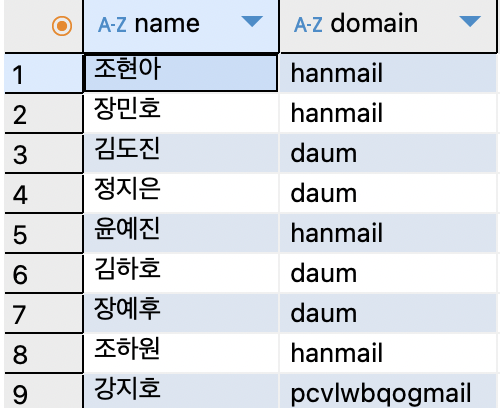Click the orange record-mode circle icon
This screenshot has height=408, width=500.
(62, 26)
